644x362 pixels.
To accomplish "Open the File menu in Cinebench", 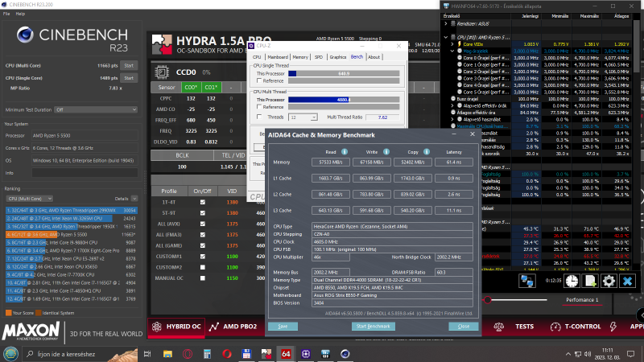I will pyautogui.click(x=6, y=14).
